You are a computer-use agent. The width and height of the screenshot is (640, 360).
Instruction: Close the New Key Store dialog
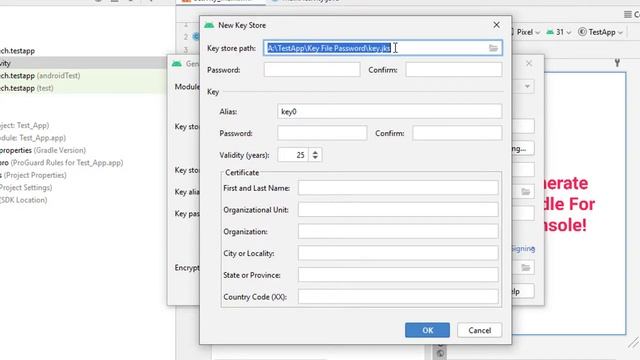496,25
